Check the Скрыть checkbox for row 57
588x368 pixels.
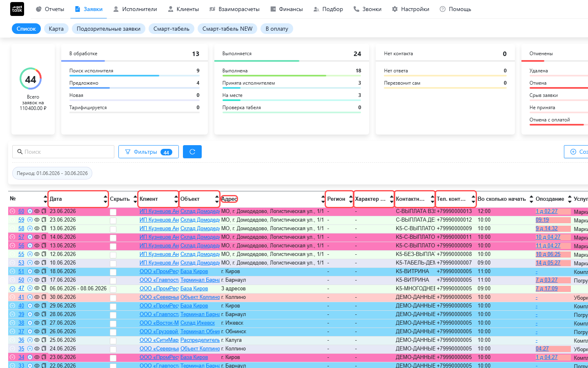(113, 238)
